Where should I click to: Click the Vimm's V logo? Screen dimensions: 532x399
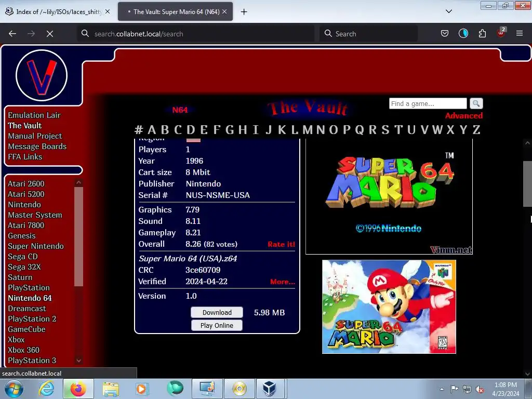tap(42, 75)
